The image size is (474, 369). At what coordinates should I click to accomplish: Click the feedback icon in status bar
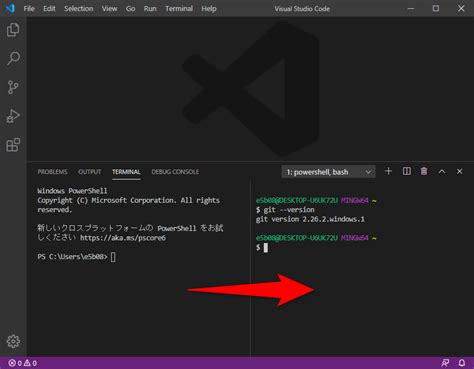pos(445,363)
